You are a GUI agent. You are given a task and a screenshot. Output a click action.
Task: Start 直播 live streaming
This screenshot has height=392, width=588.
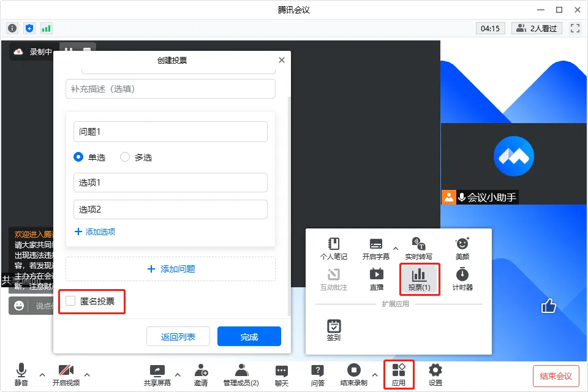(377, 279)
